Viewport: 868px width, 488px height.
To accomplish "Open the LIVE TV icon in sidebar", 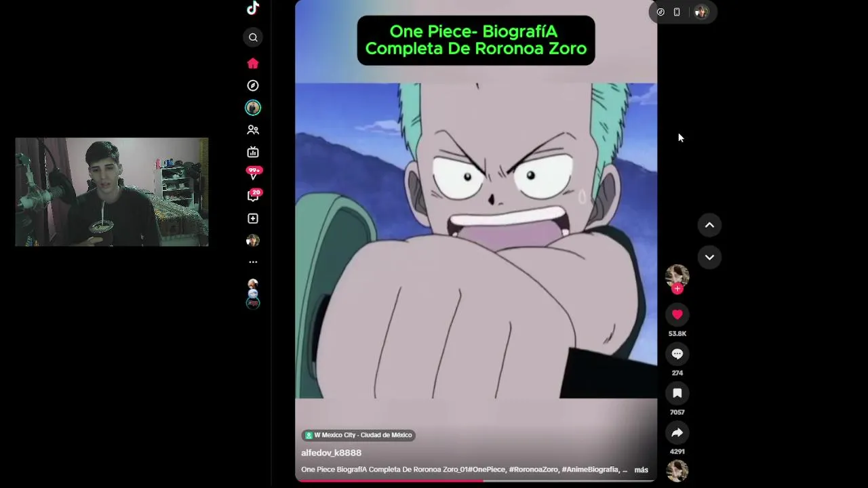I will coord(253,152).
